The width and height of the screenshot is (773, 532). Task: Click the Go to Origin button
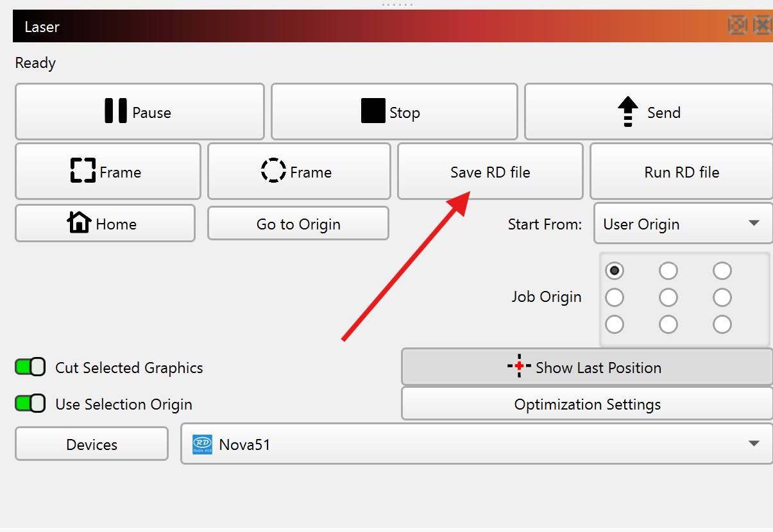pos(298,224)
